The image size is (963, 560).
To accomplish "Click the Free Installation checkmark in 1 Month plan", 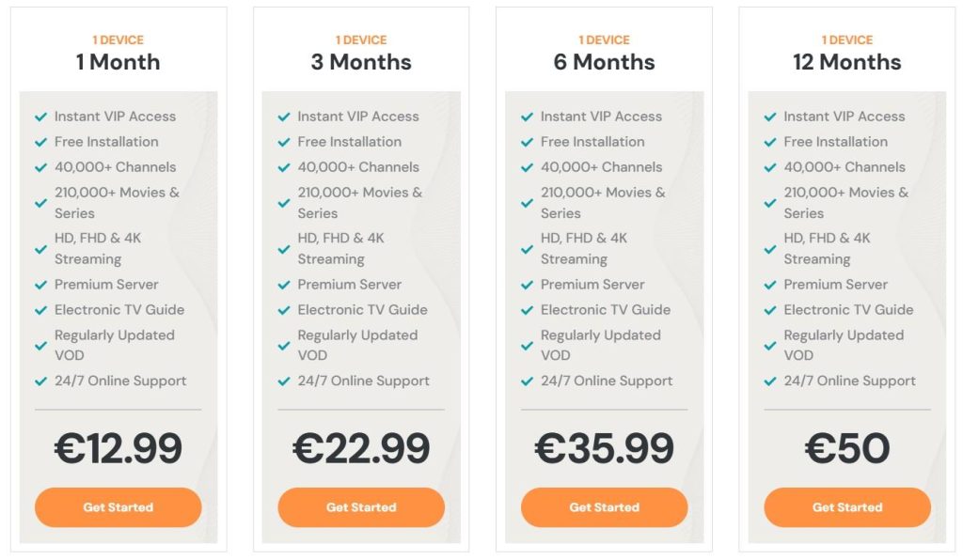I will tap(40, 142).
